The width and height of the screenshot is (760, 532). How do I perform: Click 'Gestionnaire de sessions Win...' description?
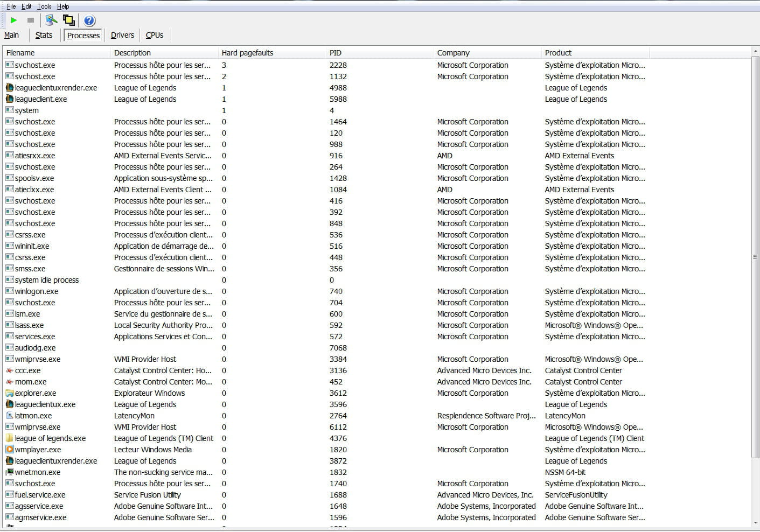(164, 269)
